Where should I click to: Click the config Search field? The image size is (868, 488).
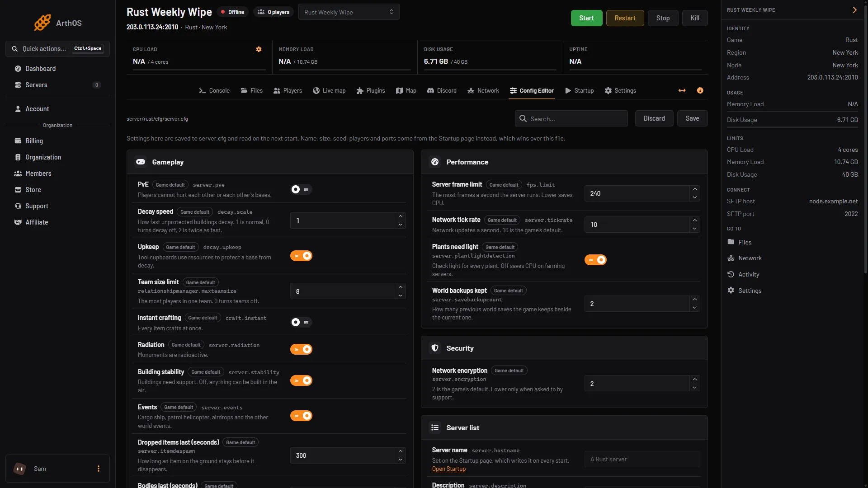click(571, 118)
